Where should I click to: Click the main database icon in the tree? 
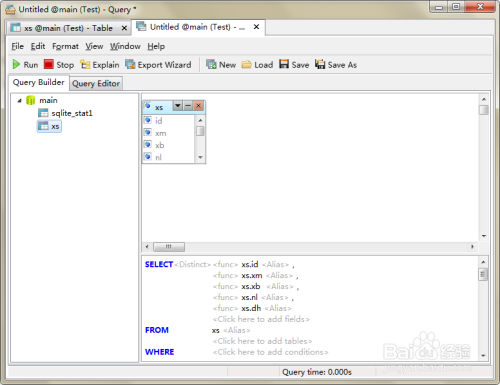click(31, 100)
